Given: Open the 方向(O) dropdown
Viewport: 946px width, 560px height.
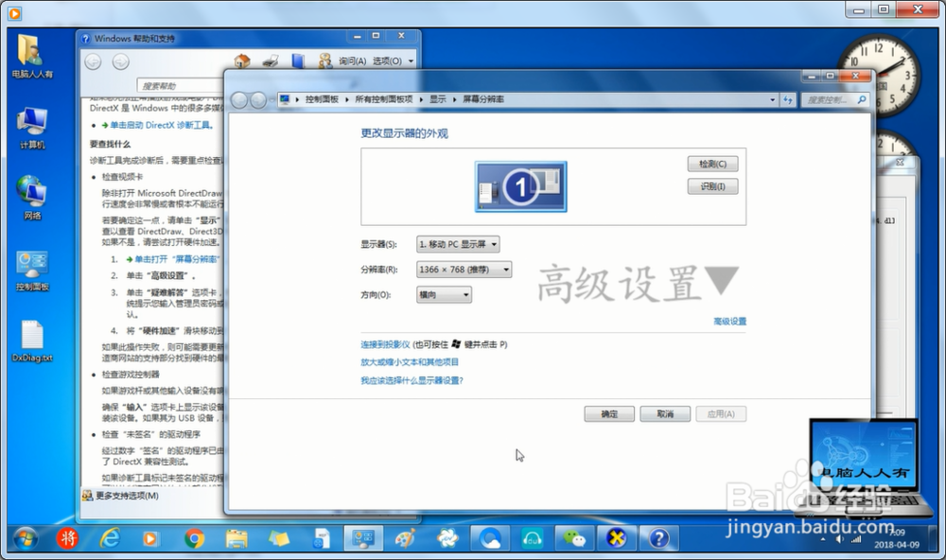Looking at the screenshot, I should 444,294.
